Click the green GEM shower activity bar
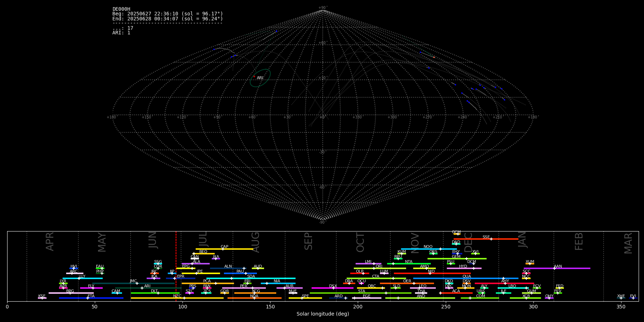The height and width of the screenshot is (322, 644). (457, 259)
